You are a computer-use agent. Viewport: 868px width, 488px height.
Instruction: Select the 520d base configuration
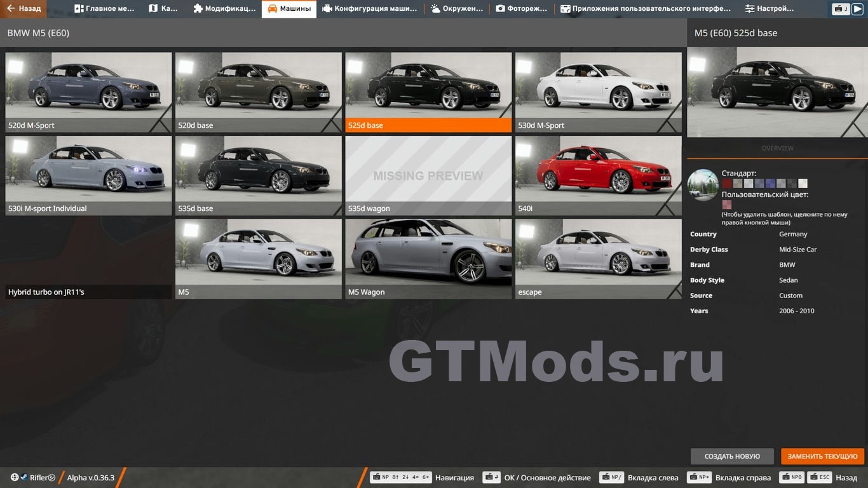pos(259,92)
